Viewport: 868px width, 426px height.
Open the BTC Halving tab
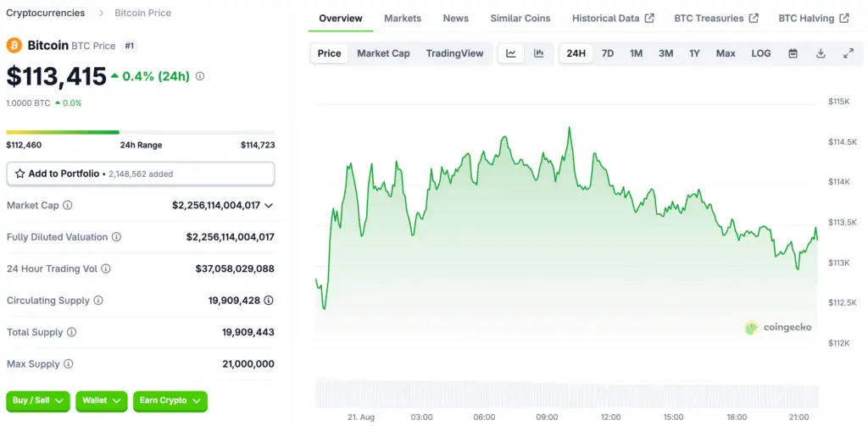(814, 19)
